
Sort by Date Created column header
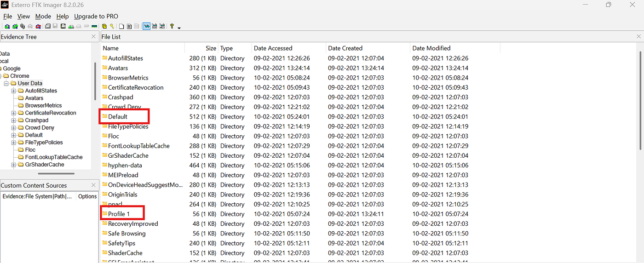coord(368,48)
